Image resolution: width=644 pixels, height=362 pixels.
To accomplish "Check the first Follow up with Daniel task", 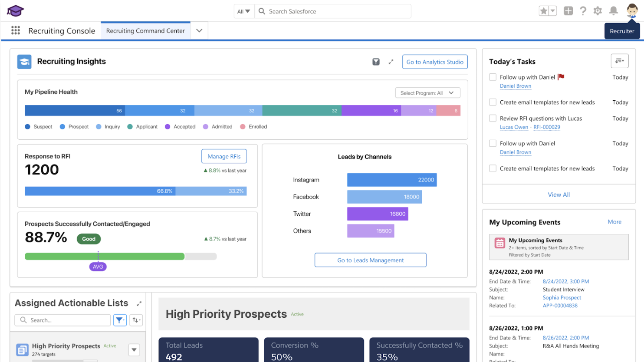I will point(493,77).
